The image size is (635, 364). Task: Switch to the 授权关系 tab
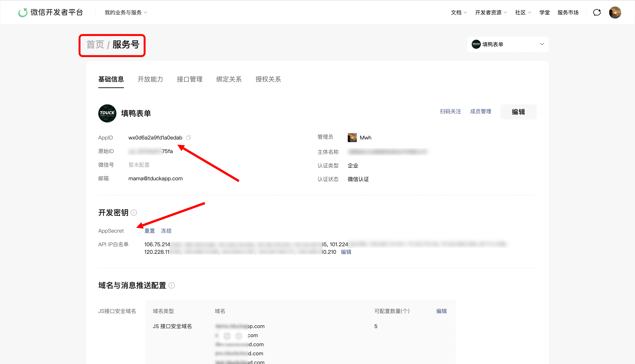pos(268,79)
